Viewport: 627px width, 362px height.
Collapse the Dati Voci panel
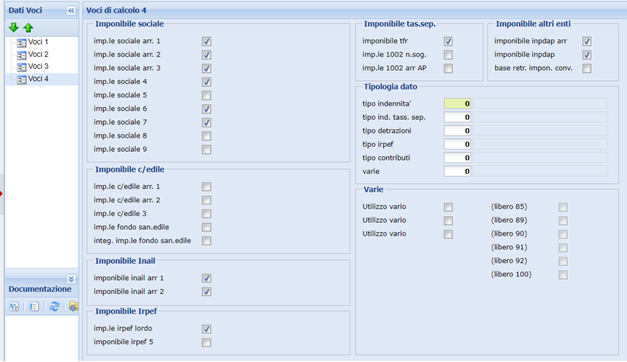tap(71, 10)
